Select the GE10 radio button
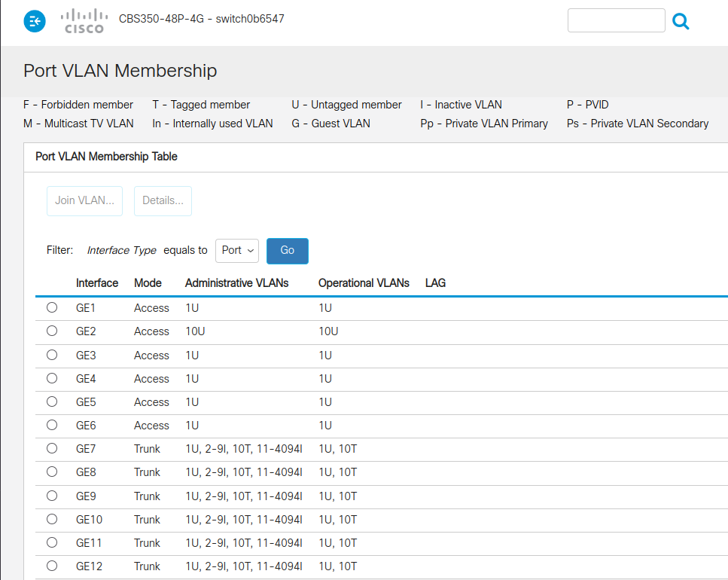Viewport: 728px width, 580px height. click(x=52, y=519)
